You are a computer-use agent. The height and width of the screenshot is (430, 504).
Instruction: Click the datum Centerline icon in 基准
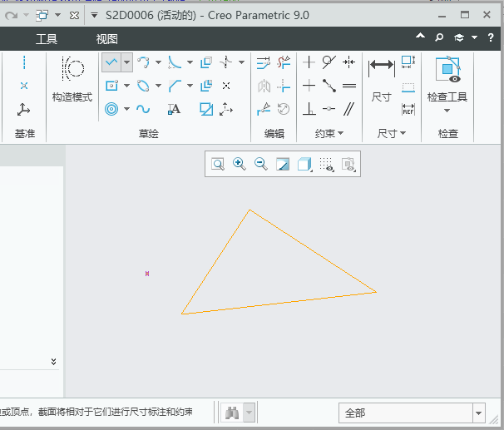coord(24,62)
